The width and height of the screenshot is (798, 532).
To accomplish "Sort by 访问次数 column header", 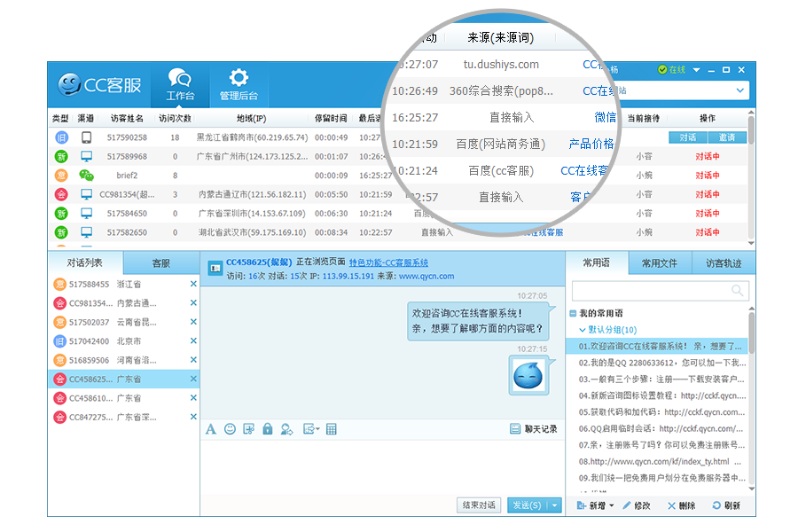I will click(x=175, y=119).
